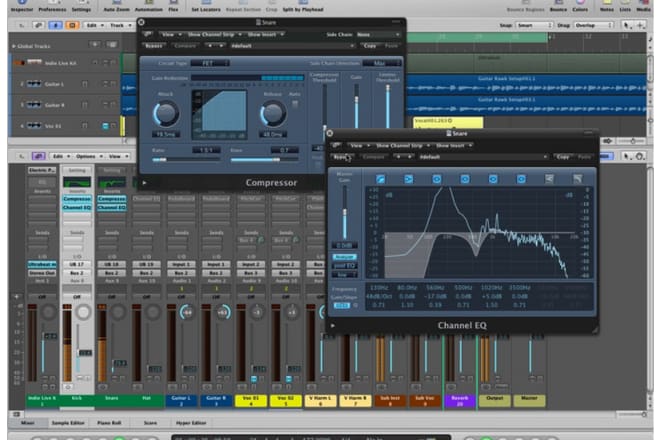
Task: Open the View menu in Compressor window
Action: pyautogui.click(x=171, y=34)
